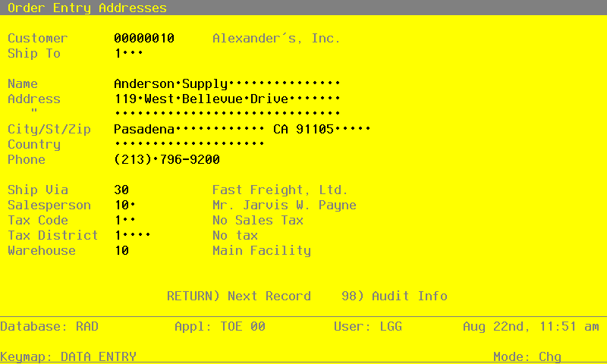Click the Phone label
Image resolution: width=607 pixels, height=364 pixels.
click(x=27, y=159)
